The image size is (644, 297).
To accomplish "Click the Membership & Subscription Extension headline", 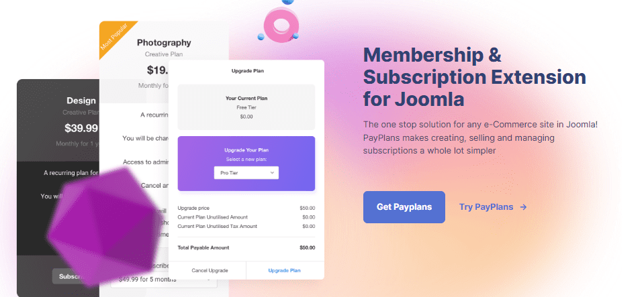I will [474, 77].
